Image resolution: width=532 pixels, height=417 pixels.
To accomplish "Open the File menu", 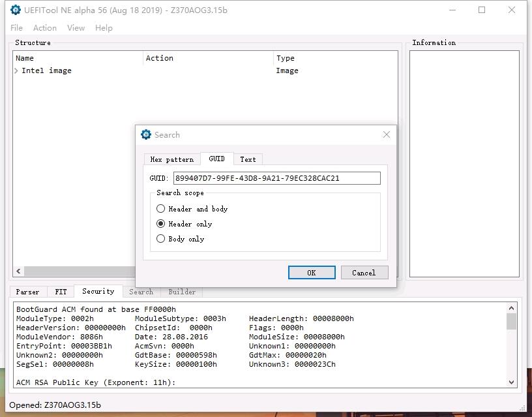I will pos(16,28).
